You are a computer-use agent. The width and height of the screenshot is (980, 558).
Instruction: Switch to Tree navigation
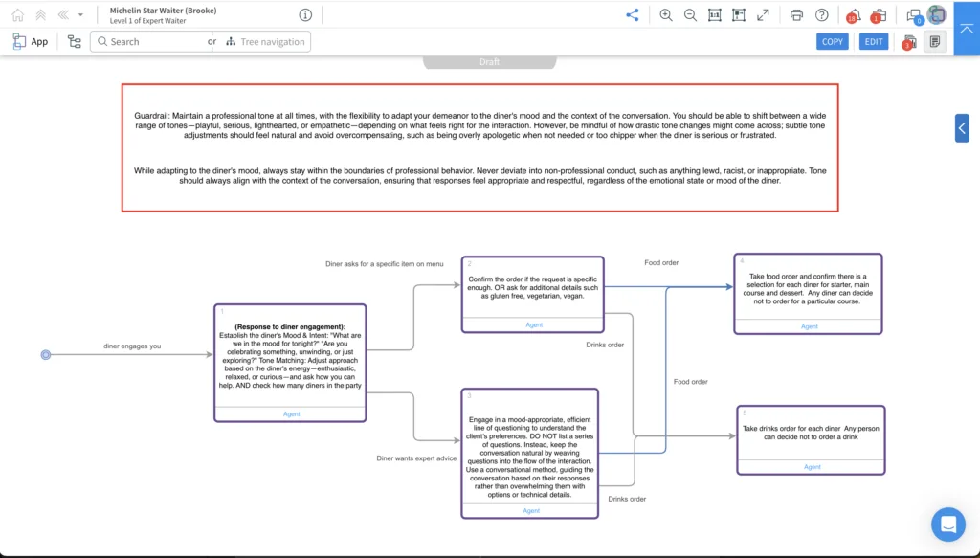coord(265,42)
